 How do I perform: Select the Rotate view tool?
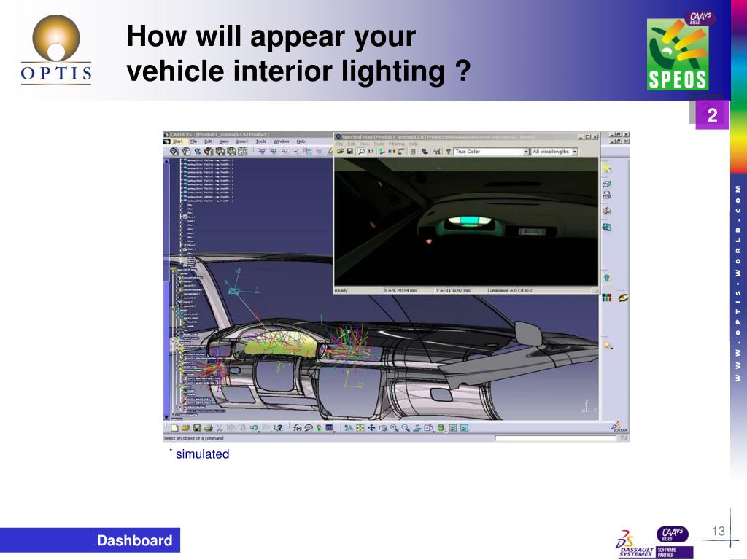382,427
